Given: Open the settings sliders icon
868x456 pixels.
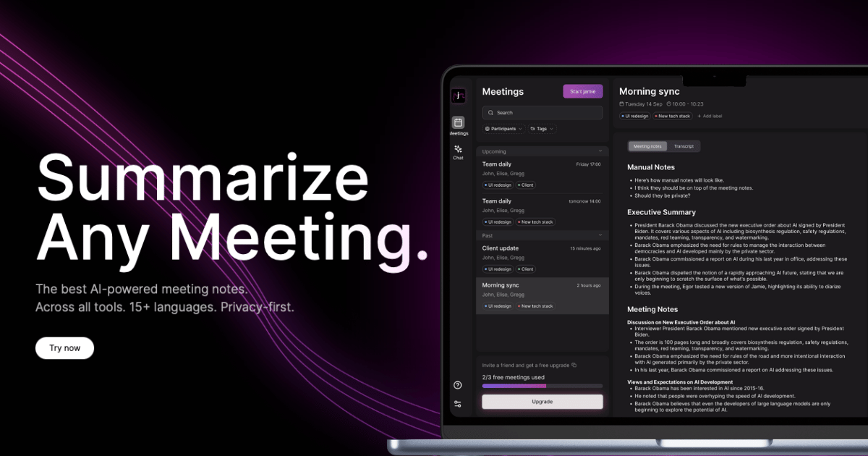Looking at the screenshot, I should pyautogui.click(x=458, y=404).
